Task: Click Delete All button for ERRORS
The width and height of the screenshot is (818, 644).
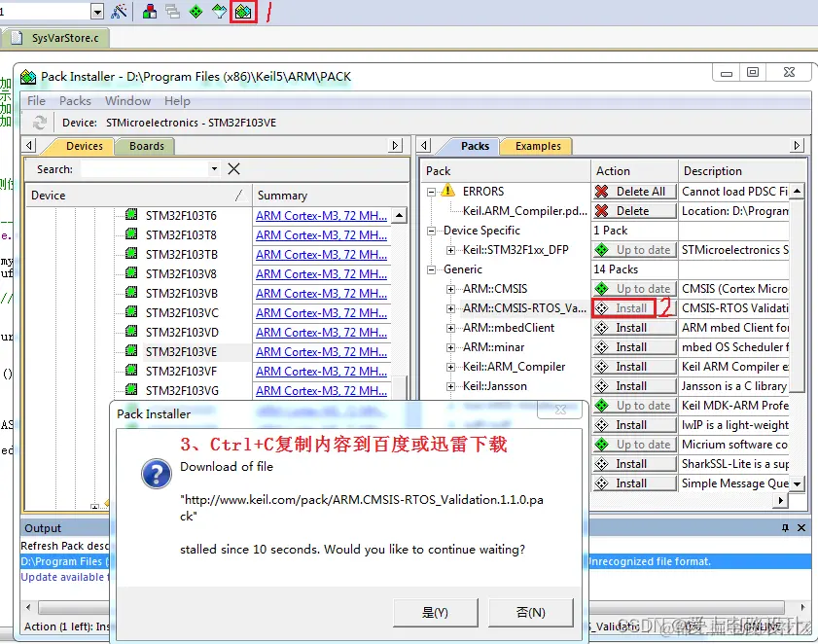Action: [634, 192]
